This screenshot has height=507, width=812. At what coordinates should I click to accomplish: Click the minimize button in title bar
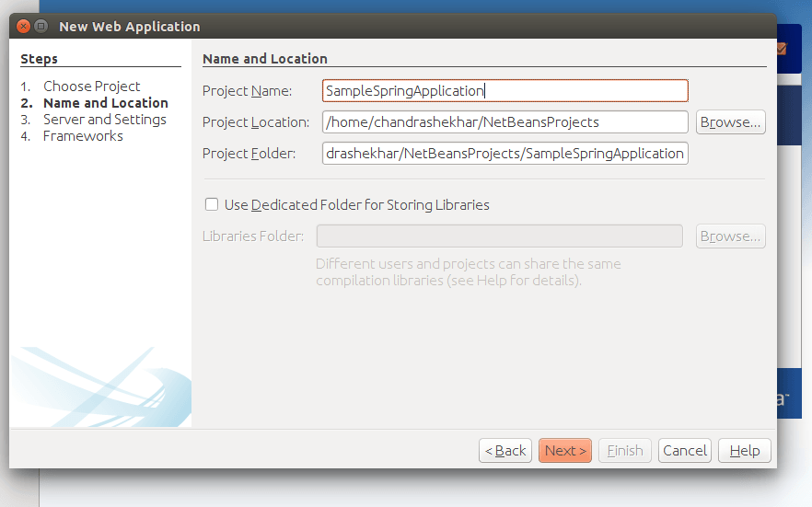(x=41, y=27)
